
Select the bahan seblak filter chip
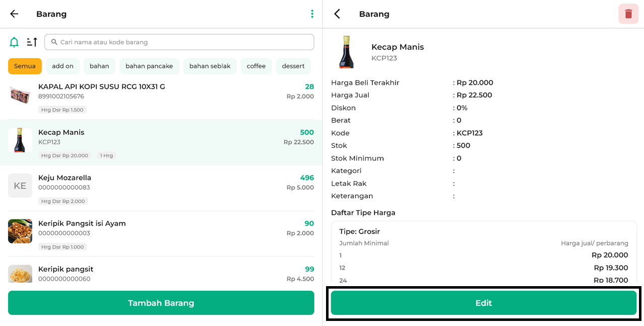[210, 66]
